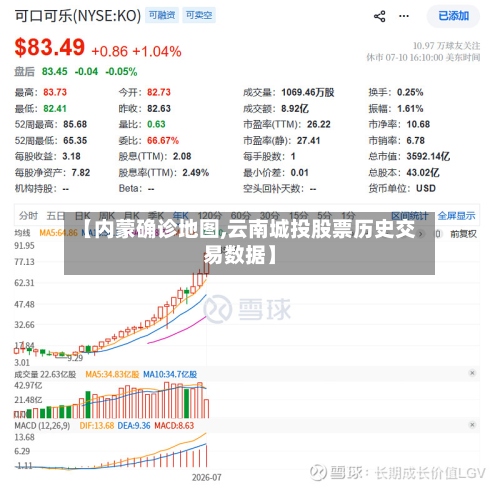Select the 15分 chart tab

pos(298,216)
